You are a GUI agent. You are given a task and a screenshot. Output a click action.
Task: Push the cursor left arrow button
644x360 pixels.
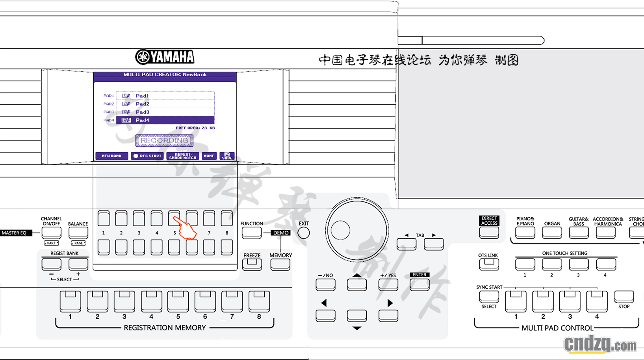(x=325, y=316)
